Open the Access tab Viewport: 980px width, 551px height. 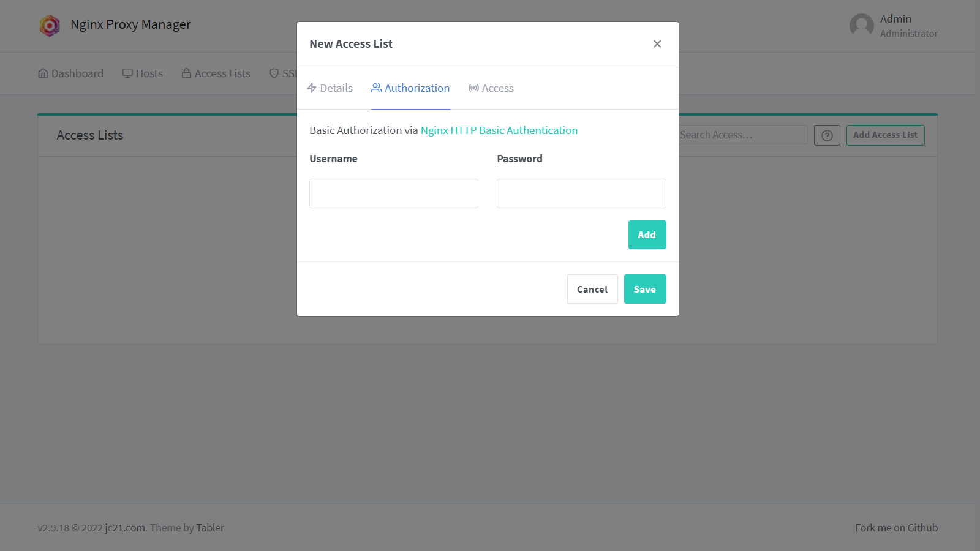491,88
